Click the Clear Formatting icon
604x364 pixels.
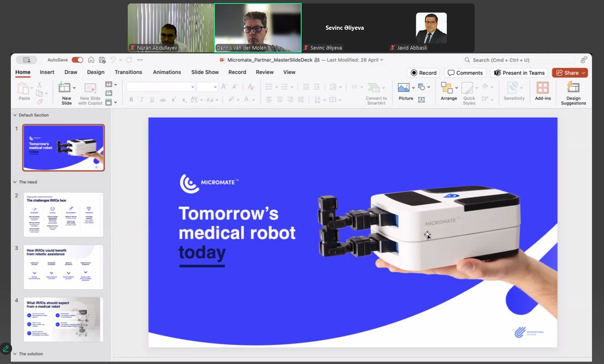[251, 87]
